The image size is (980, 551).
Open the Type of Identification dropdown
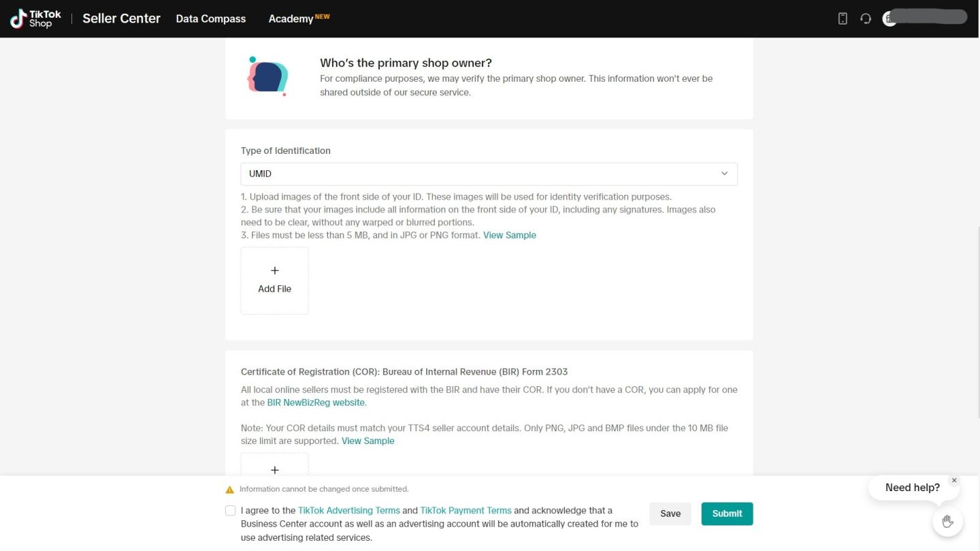[x=489, y=174]
